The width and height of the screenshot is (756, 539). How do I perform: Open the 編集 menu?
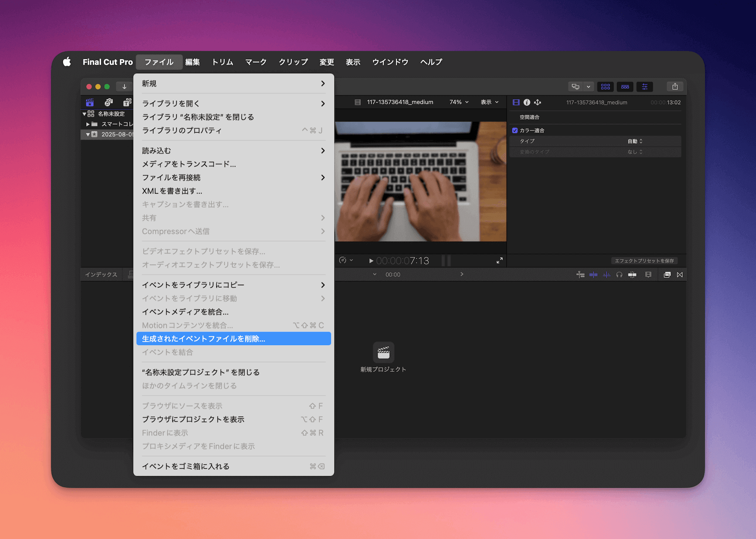pyautogui.click(x=192, y=62)
